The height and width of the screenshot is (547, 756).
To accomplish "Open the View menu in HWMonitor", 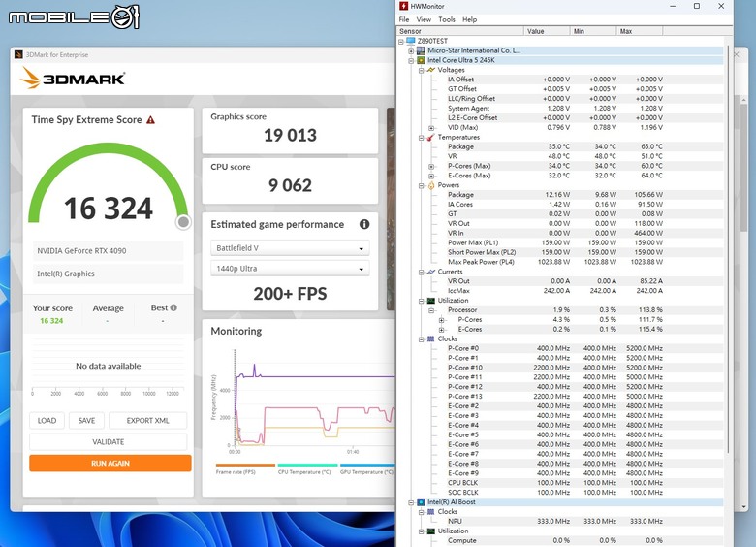I will pyautogui.click(x=424, y=19).
